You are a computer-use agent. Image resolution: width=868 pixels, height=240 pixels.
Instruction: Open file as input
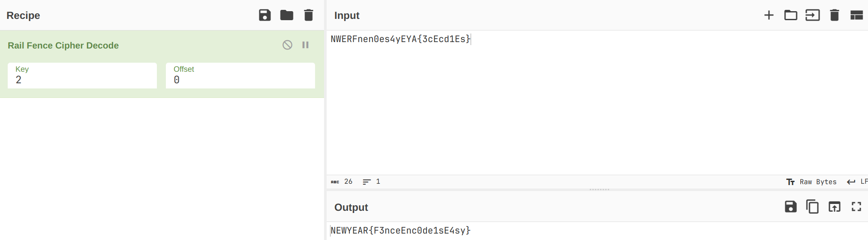(812, 15)
